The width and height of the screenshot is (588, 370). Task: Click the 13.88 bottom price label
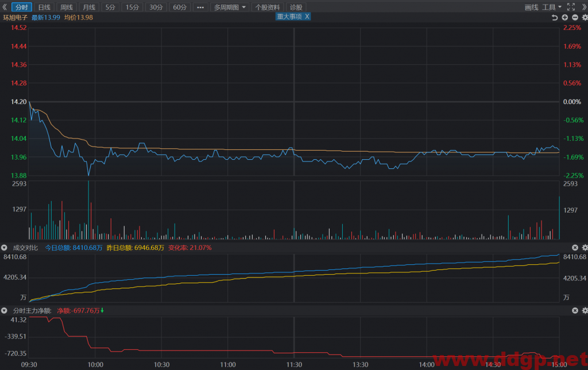point(19,176)
